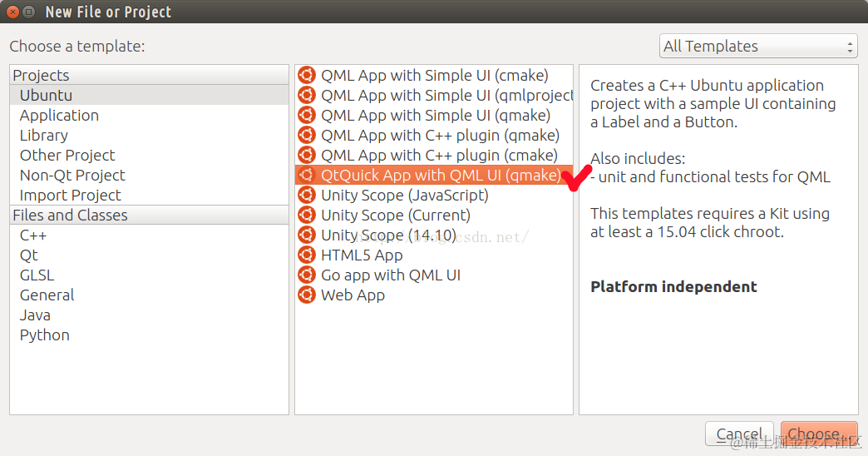Select the General files category
Image resolution: width=868 pixels, height=456 pixels.
click(150, 295)
